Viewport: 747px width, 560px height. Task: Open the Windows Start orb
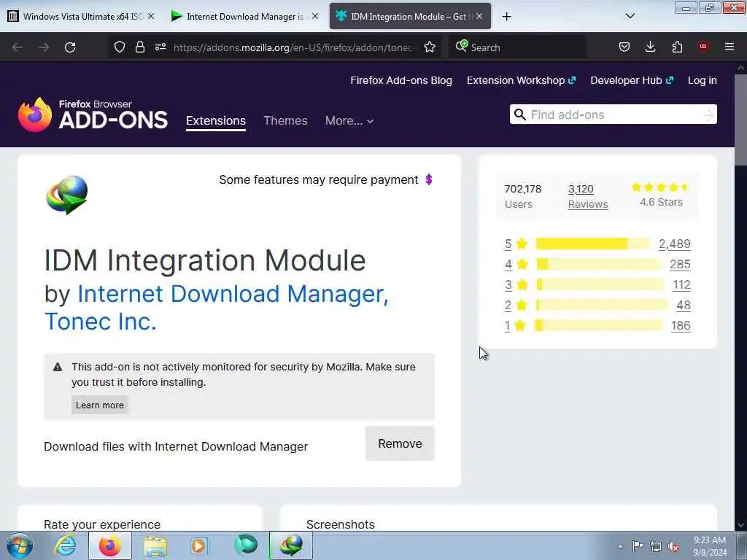tap(19, 545)
